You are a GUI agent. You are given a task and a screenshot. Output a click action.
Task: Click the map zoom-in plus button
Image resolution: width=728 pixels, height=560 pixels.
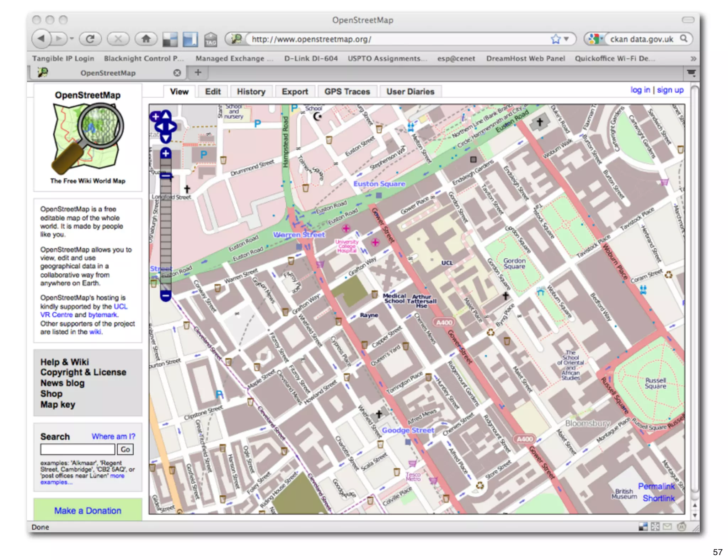tap(166, 154)
